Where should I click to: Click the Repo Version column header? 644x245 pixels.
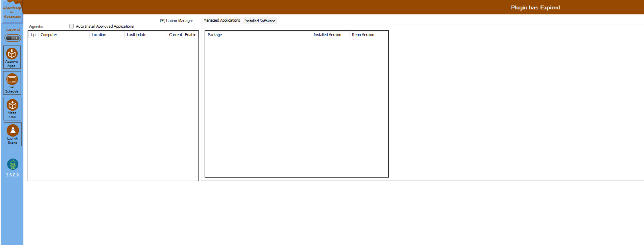click(x=363, y=34)
